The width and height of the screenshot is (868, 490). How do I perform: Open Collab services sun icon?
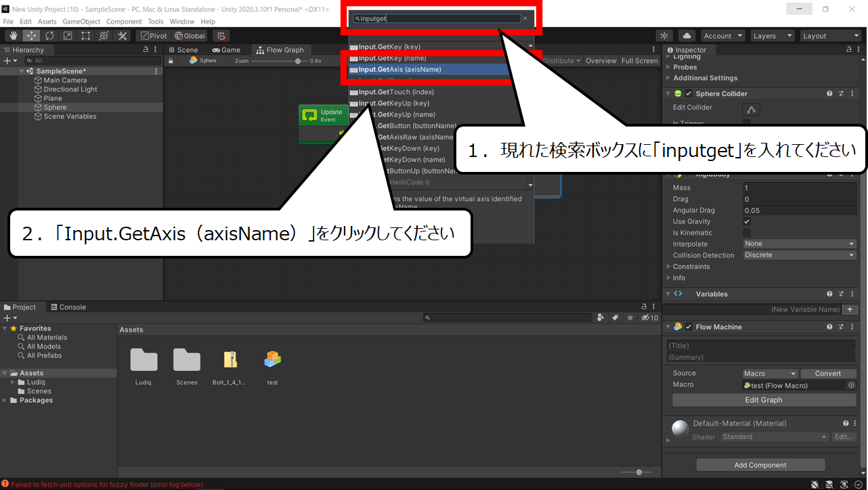664,36
